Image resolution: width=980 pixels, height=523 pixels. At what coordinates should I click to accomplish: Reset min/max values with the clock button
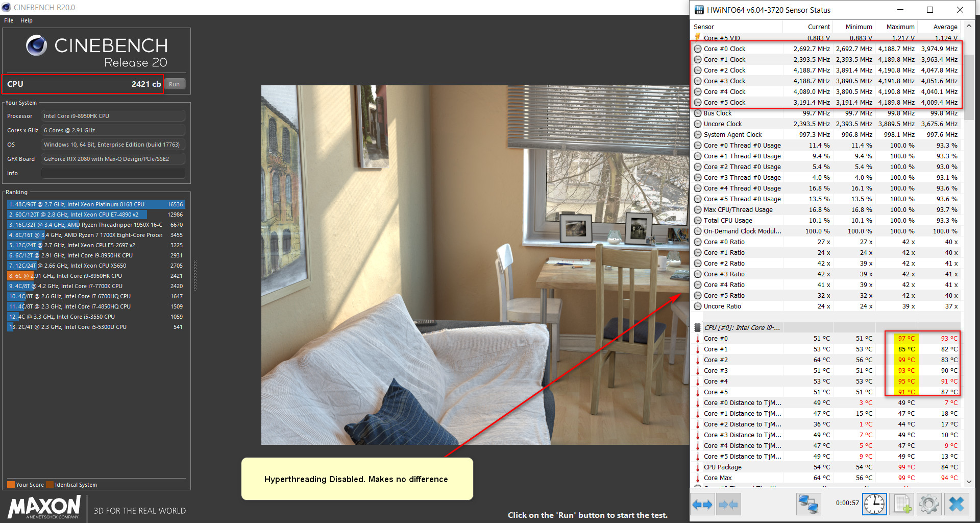[874, 505]
